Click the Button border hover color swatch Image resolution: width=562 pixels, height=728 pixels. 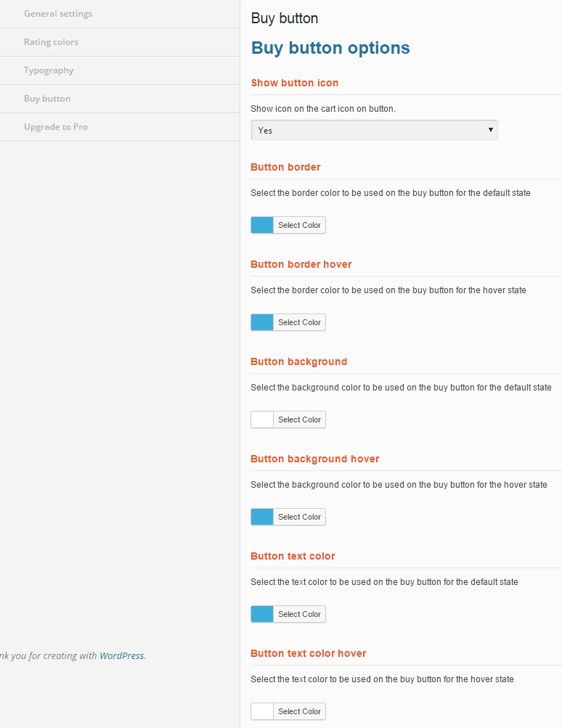(262, 322)
